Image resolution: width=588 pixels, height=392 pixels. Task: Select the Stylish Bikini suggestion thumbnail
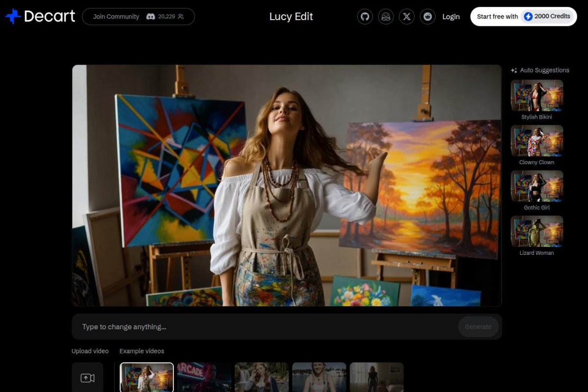[537, 96]
